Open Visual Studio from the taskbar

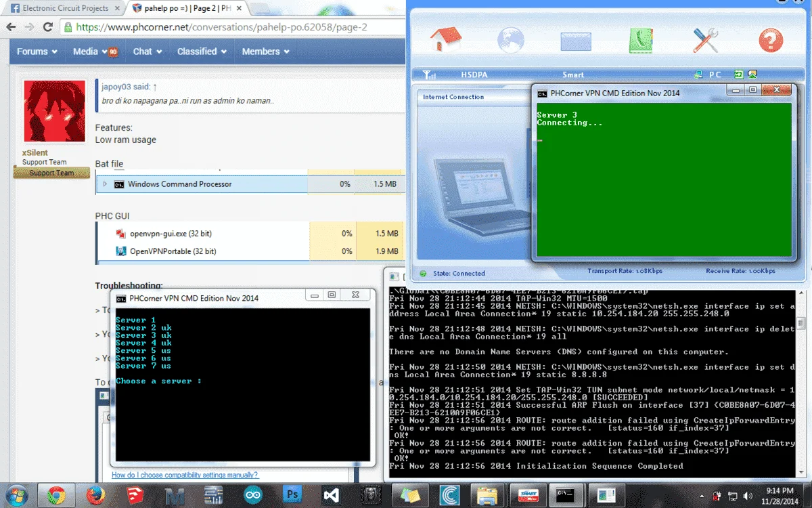[332, 495]
